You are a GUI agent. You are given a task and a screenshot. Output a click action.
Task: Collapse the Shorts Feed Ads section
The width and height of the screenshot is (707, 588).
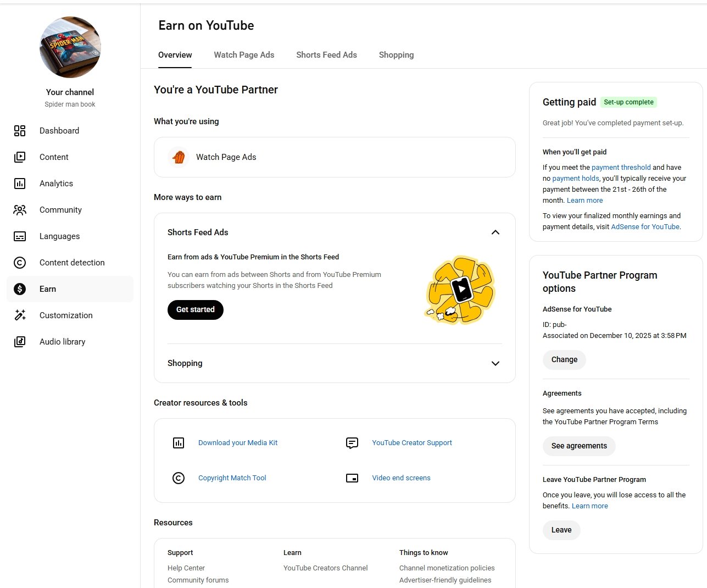[495, 232]
